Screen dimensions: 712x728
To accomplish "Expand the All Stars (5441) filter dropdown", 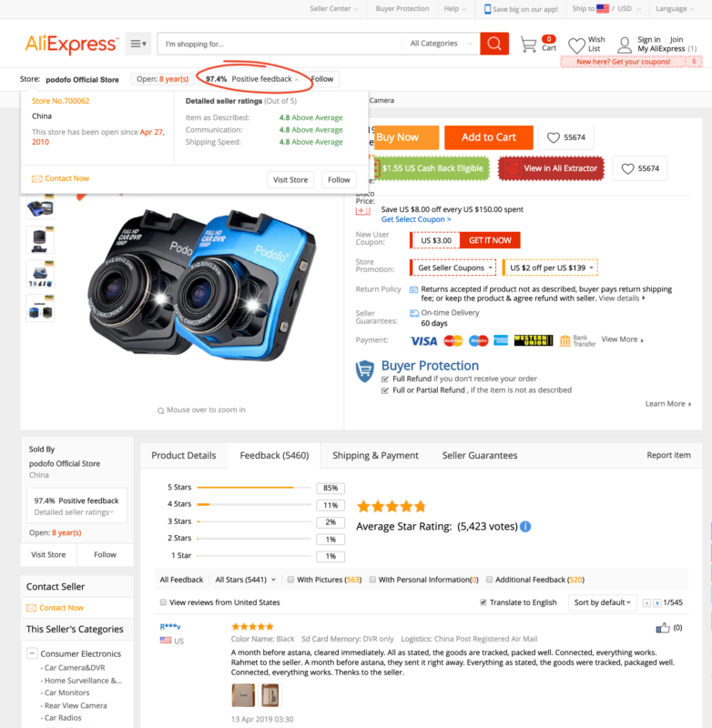I will [245, 580].
